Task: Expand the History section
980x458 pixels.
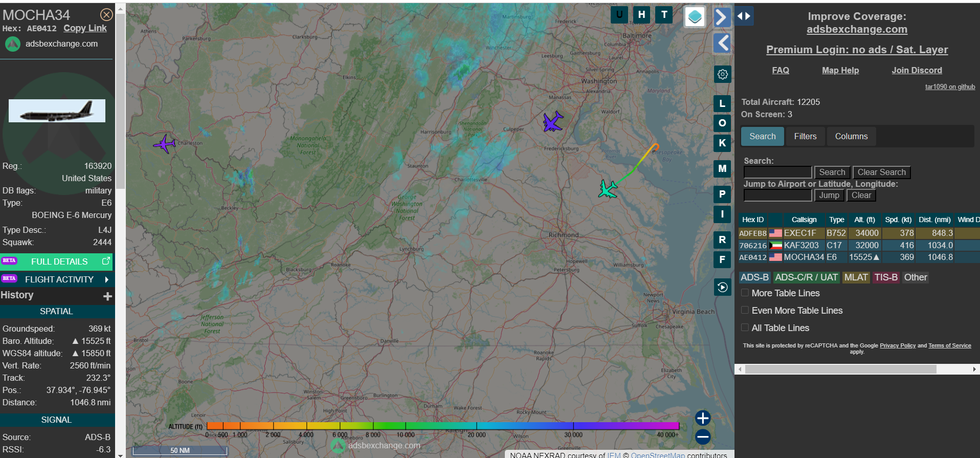Action: (107, 296)
